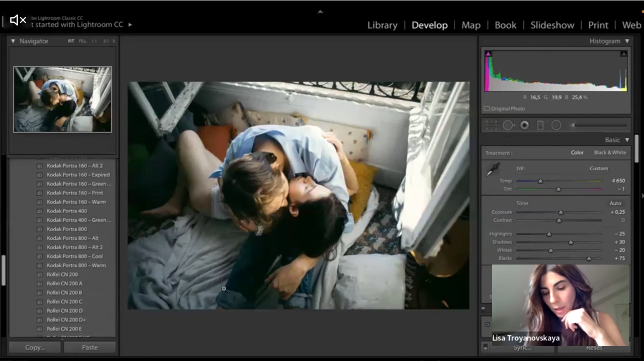Viewport: 644px width, 361px height.
Task: Switch to the Library module
Action: [382, 25]
